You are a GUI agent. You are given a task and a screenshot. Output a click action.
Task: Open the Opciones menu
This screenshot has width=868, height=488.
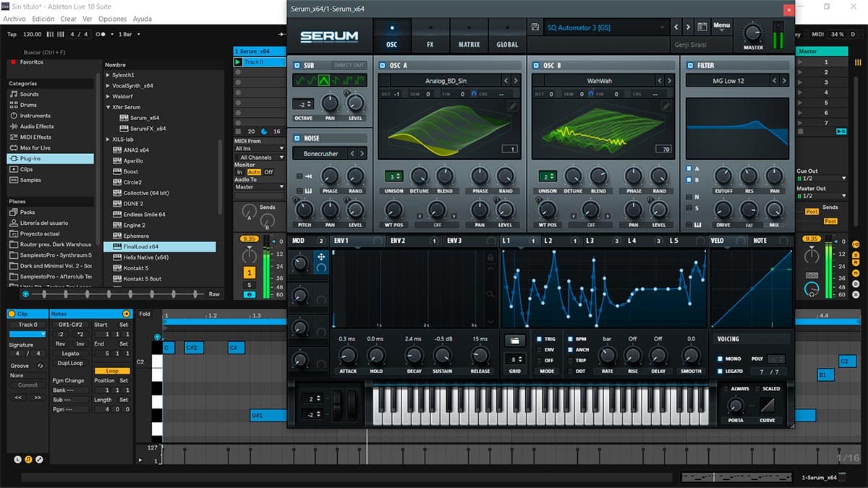[112, 19]
